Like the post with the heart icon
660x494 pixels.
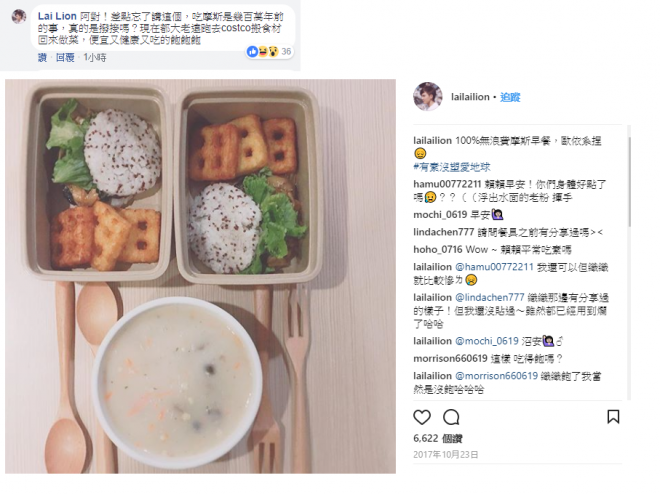pos(422,417)
